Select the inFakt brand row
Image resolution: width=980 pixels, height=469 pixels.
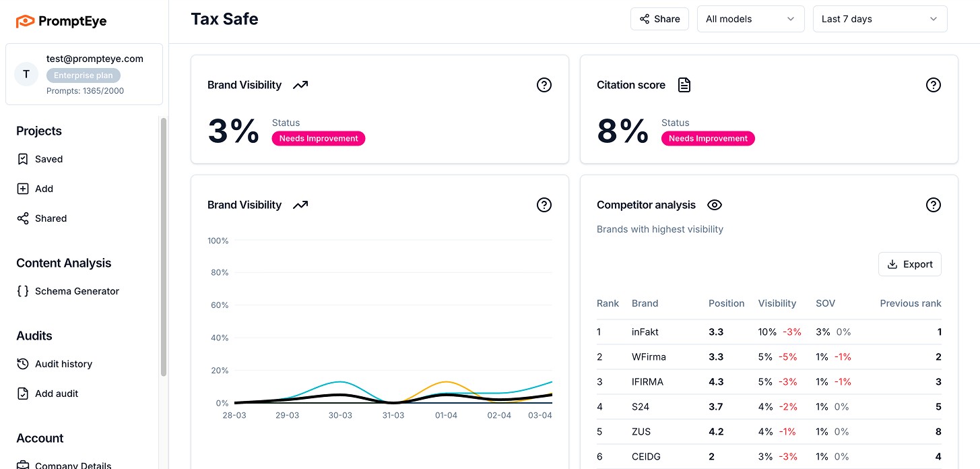coord(769,332)
